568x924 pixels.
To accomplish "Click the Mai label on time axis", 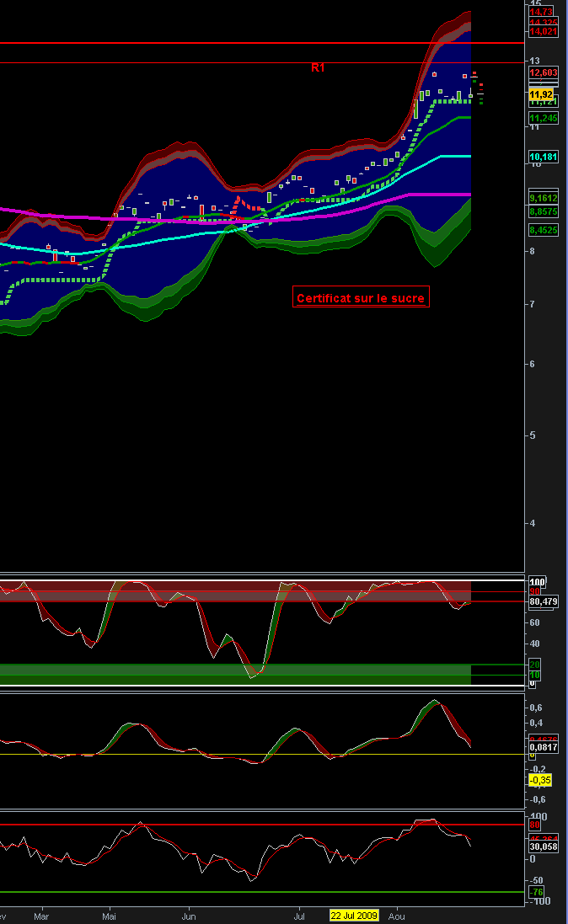I will 109,916.
